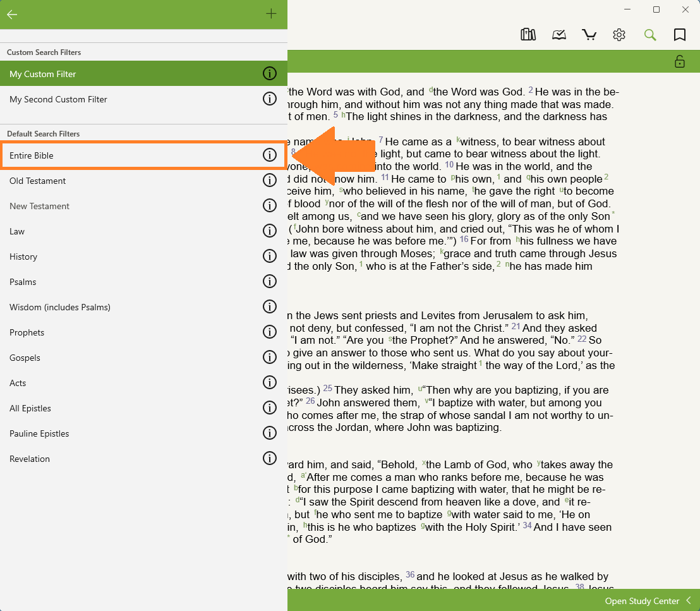View info about the Revelation filter
700x611 pixels.
pyautogui.click(x=270, y=459)
